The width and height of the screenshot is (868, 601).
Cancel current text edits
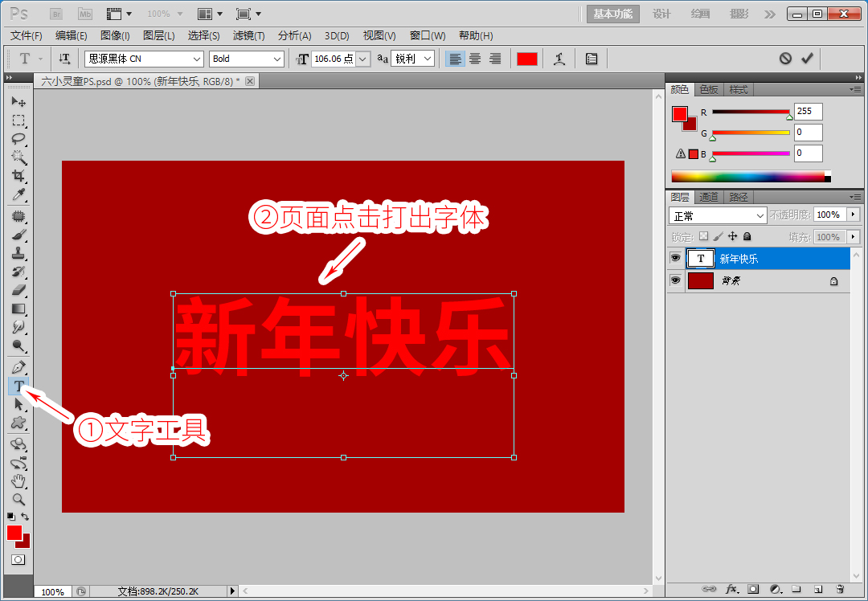point(785,58)
